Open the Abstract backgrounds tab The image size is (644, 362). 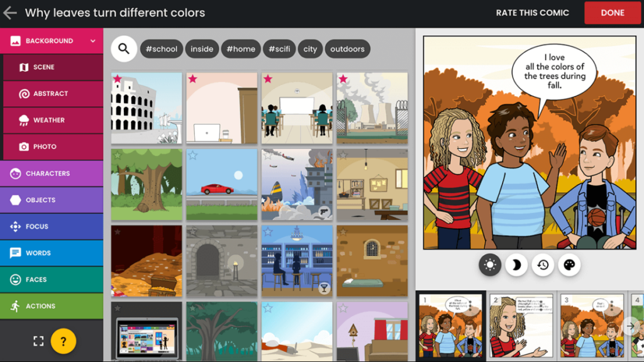[53, 94]
